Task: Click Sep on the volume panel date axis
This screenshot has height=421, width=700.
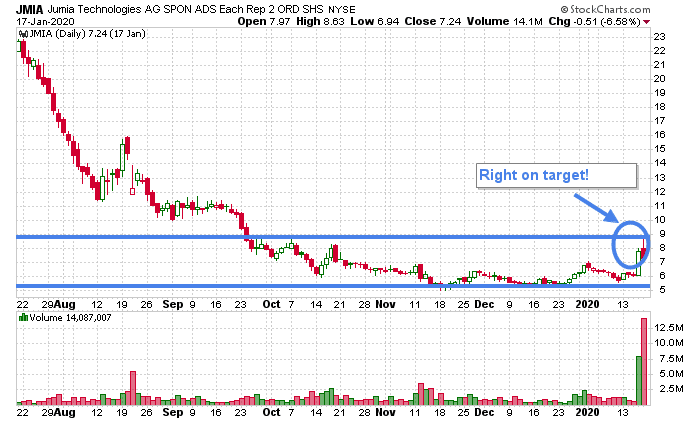Action: 173,412
